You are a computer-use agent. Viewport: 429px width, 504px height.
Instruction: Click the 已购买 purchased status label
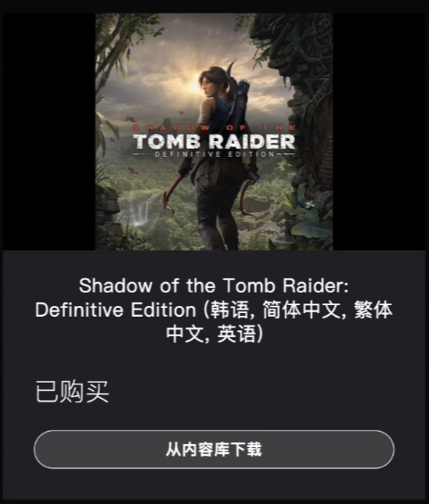click(x=72, y=392)
